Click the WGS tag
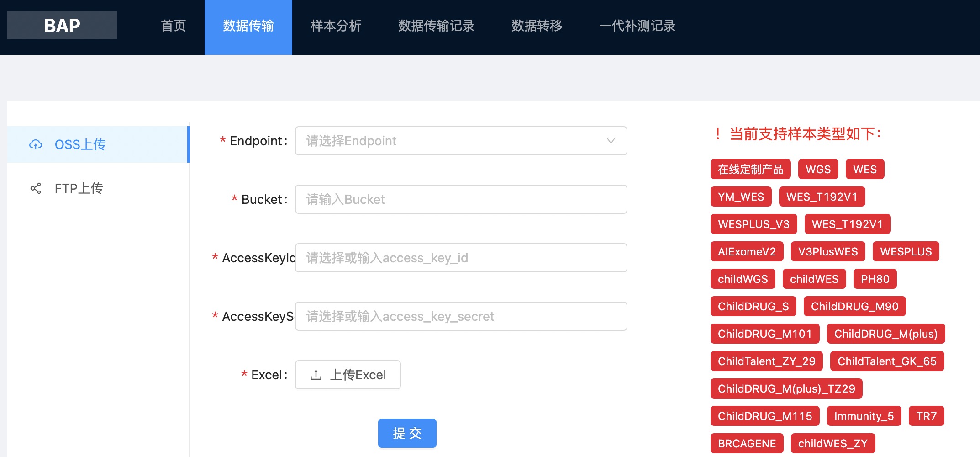 coord(818,169)
